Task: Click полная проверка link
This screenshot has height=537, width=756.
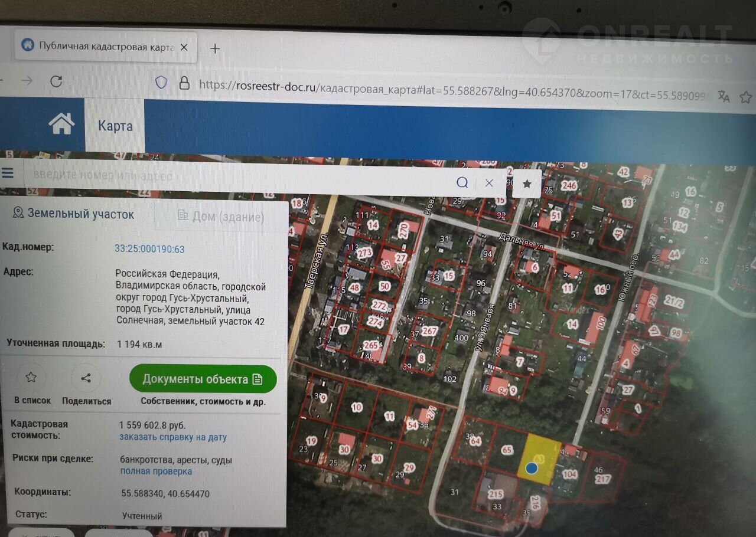Action: tap(156, 471)
